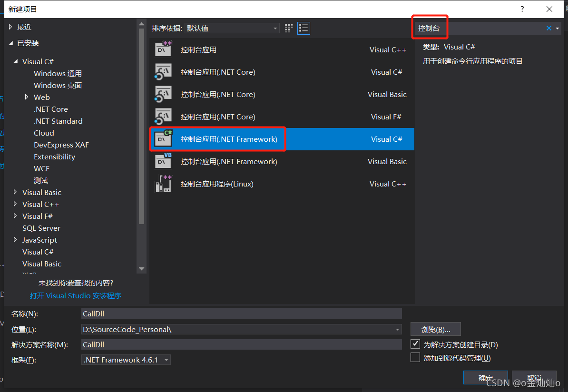Click 取消 button
The height and width of the screenshot is (392, 568).
(534, 378)
